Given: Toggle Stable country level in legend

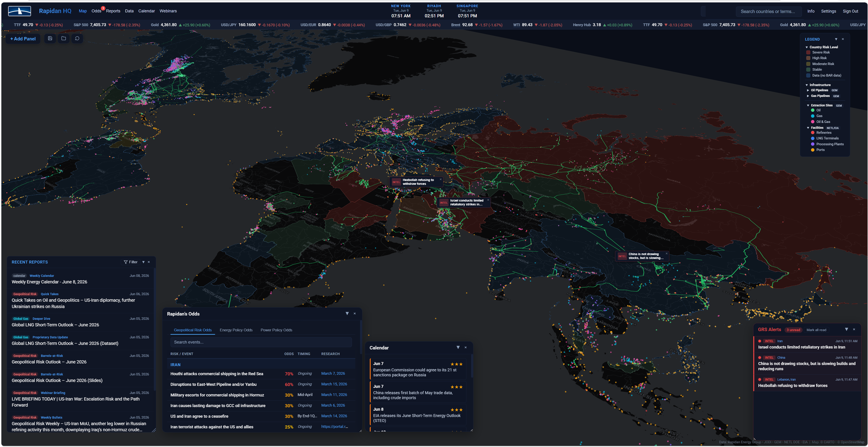Looking at the screenshot, I should click(x=814, y=69).
